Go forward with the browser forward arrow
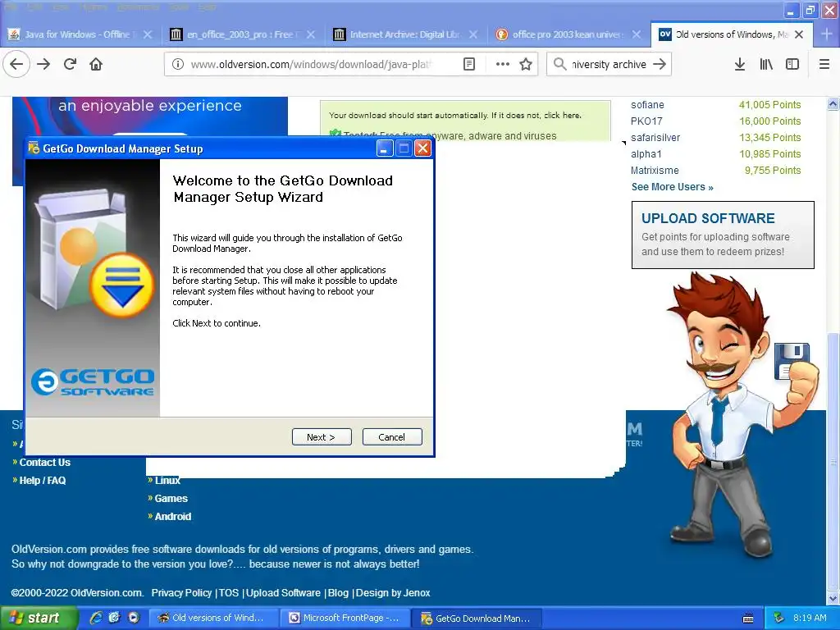 tap(44, 64)
